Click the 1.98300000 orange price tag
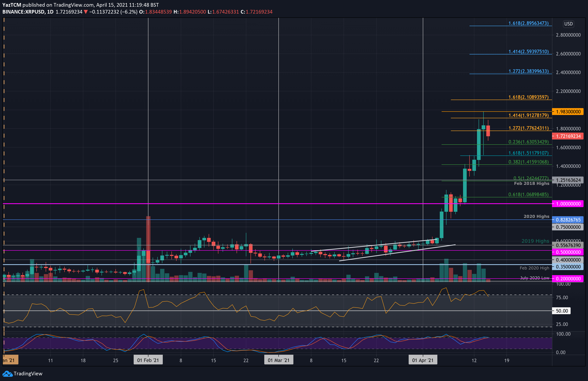The height and width of the screenshot is (381, 588). pos(568,112)
